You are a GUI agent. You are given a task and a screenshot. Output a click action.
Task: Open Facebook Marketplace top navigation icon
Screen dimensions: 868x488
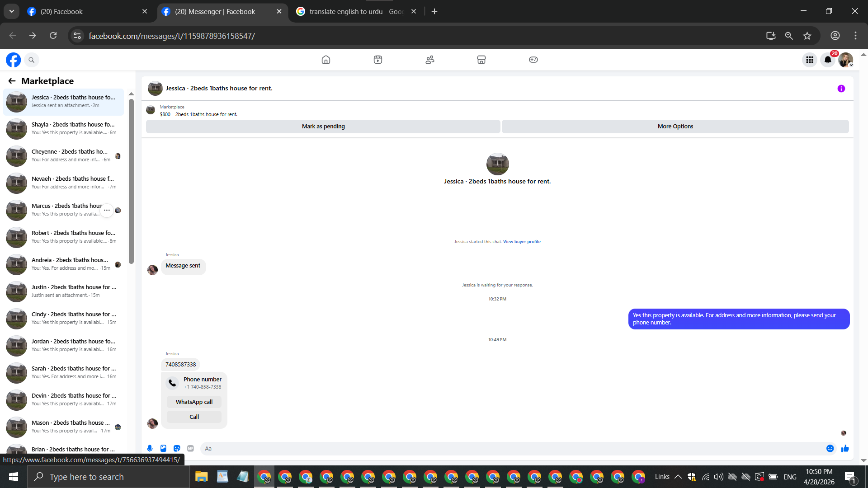click(481, 60)
